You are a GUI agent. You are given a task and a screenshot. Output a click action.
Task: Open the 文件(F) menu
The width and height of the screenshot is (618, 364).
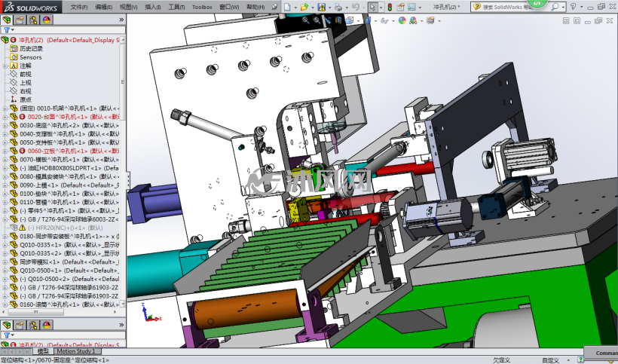[x=79, y=7]
